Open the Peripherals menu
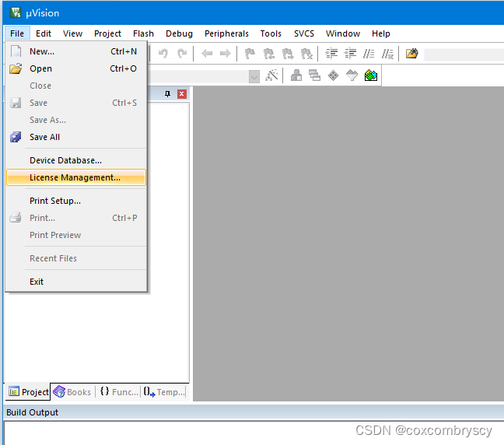 click(x=226, y=33)
